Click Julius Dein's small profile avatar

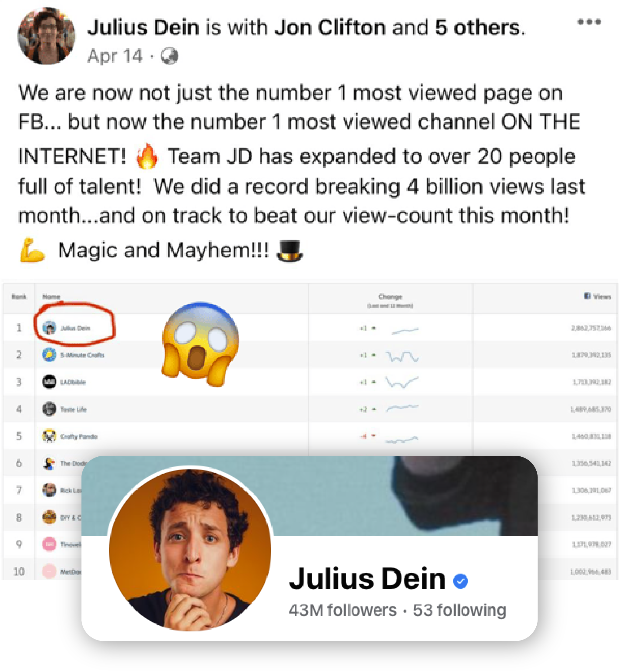coord(47,35)
